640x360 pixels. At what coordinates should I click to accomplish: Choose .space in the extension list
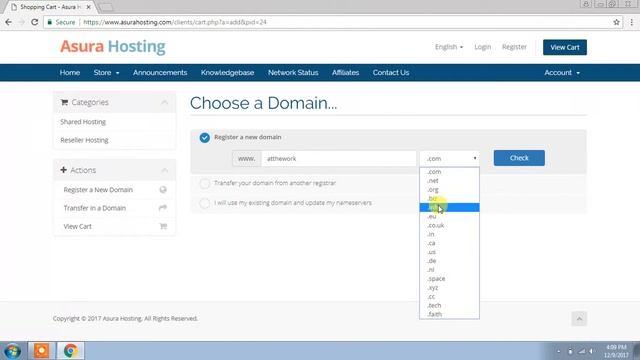pyautogui.click(x=449, y=279)
